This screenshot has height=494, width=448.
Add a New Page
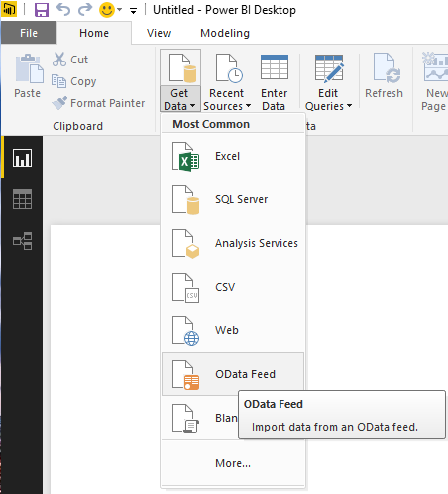point(435,82)
